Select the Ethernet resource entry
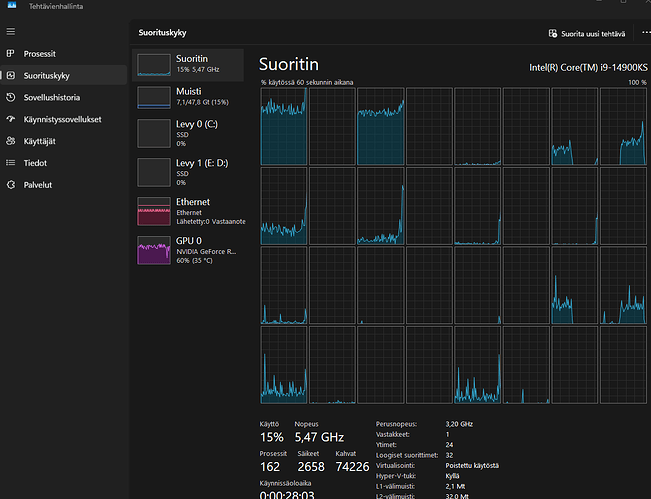This screenshot has height=499, width=651. (x=188, y=211)
